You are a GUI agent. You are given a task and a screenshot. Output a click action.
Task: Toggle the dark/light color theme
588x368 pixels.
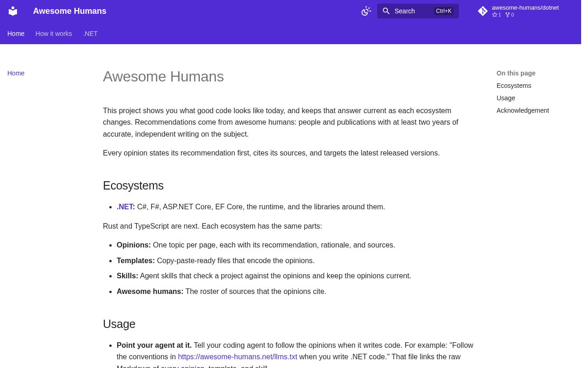click(x=366, y=11)
